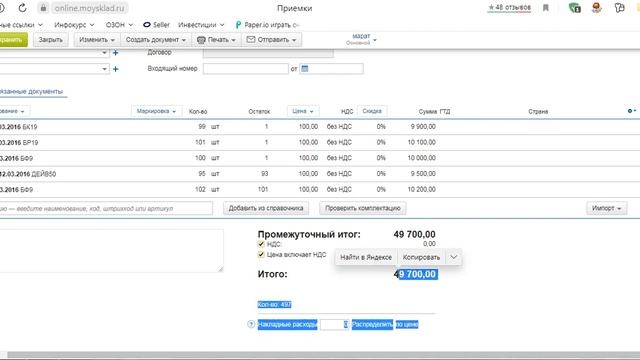Select Найти в Яндексе in the popup
Viewport: 640px width, 360px height.
366,257
